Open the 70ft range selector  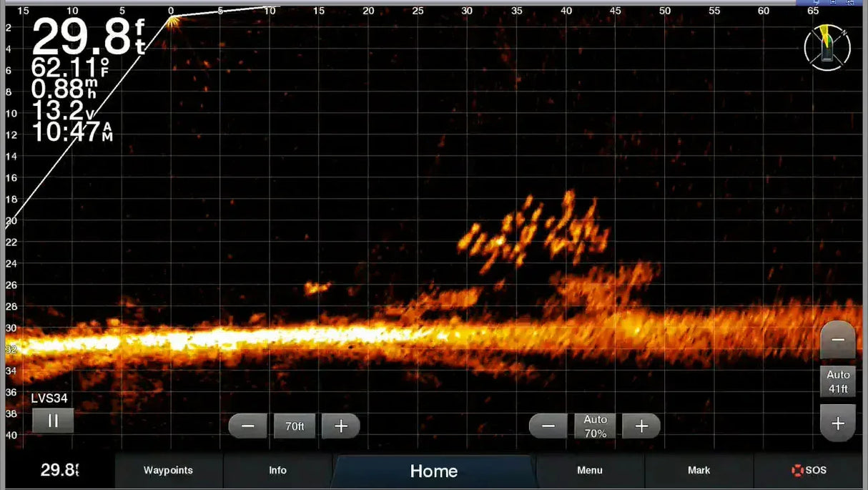coord(294,426)
